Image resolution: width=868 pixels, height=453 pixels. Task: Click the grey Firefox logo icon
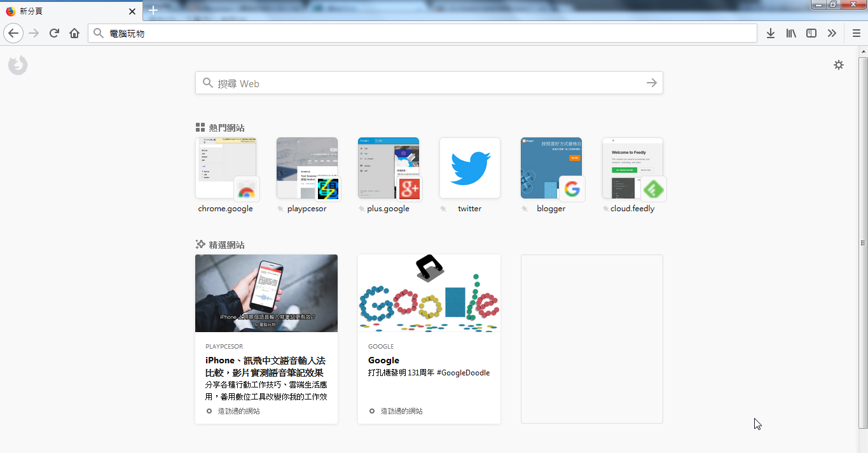point(18,65)
